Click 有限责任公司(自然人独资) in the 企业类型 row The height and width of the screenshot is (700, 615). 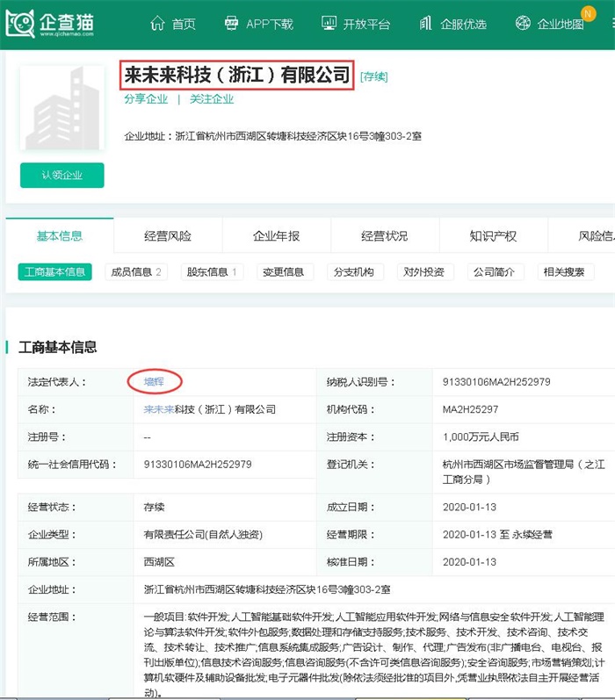point(203,534)
